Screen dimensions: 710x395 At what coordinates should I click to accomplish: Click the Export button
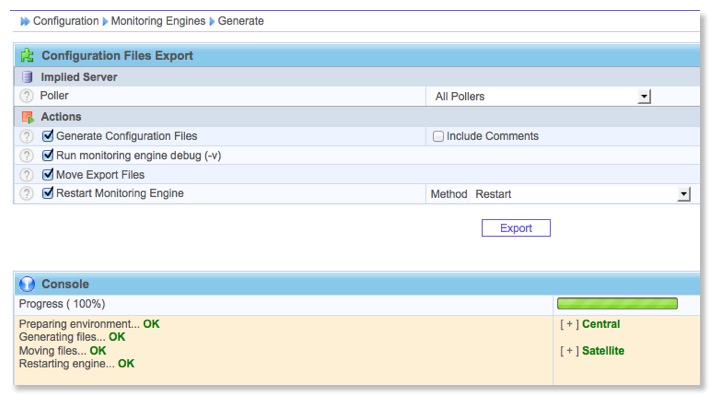coord(516,228)
